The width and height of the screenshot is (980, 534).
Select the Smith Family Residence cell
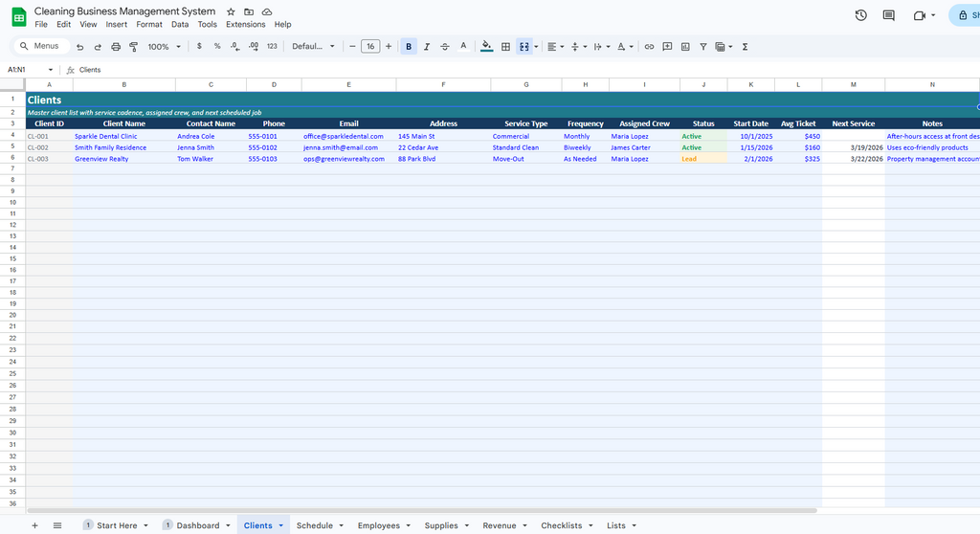(x=124, y=147)
